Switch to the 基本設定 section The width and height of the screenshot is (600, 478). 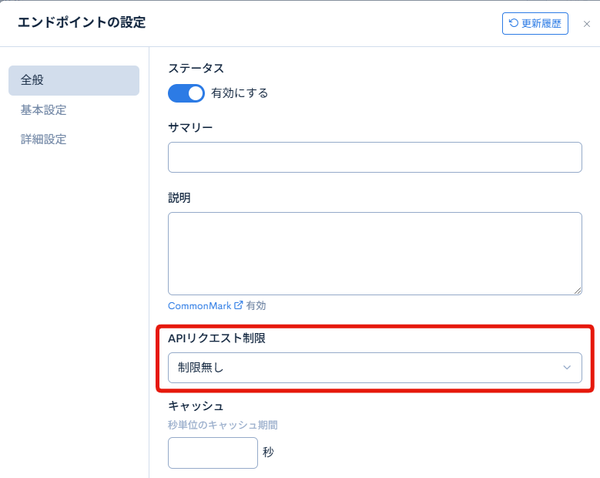43,110
